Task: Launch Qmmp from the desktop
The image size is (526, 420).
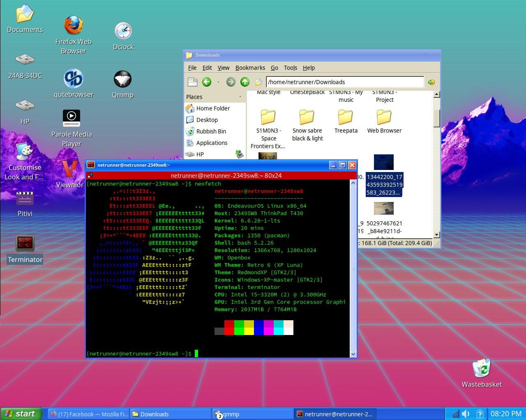Action: click(x=122, y=79)
